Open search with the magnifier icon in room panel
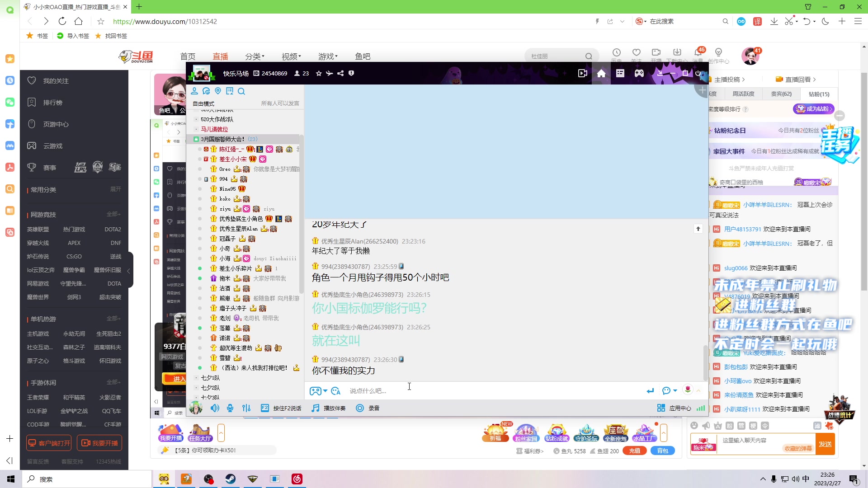 242,91
